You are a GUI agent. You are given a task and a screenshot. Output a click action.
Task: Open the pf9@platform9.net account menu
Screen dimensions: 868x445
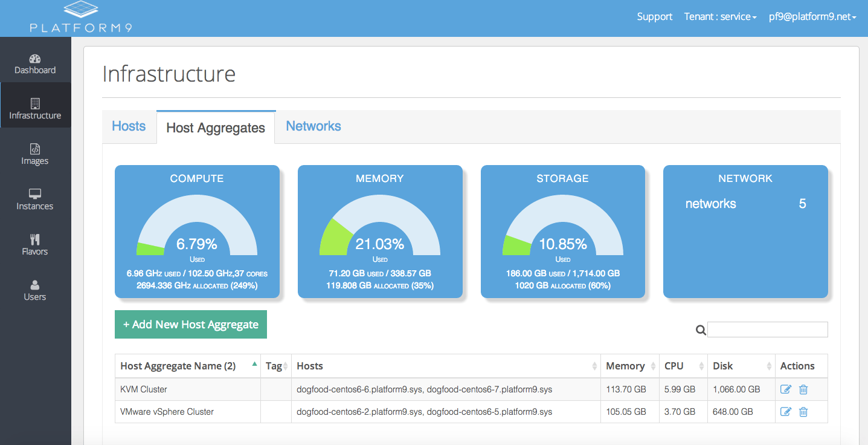(x=812, y=17)
